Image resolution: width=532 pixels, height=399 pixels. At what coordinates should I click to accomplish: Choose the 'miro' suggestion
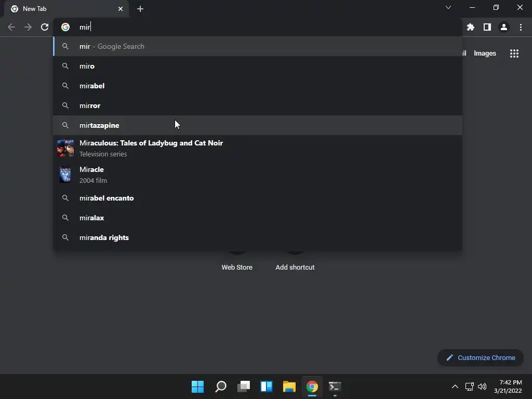coord(258,66)
